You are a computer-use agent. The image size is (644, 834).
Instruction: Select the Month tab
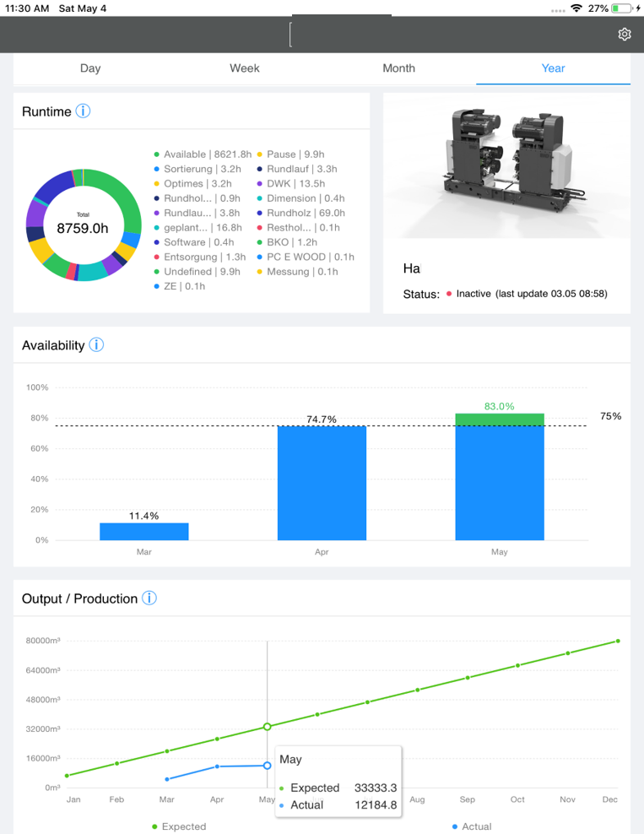(x=398, y=68)
